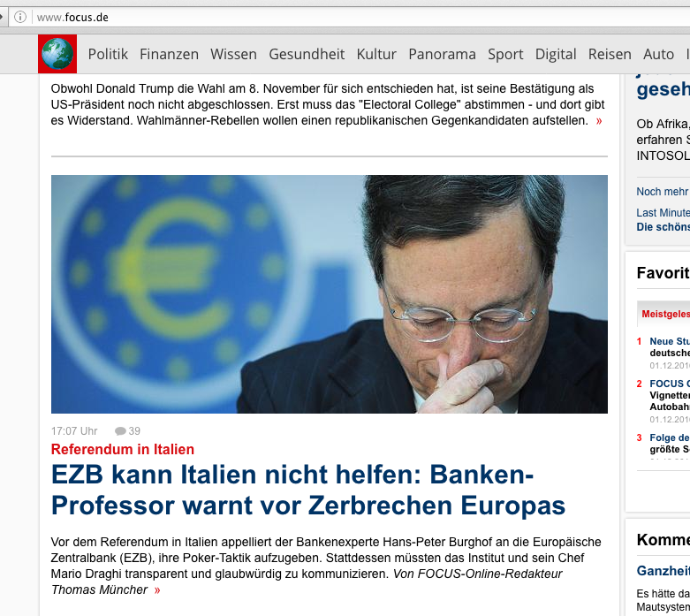Screen dimensions: 690x616
Task: Select the Panorama navigation item
Action: pyautogui.click(x=442, y=54)
